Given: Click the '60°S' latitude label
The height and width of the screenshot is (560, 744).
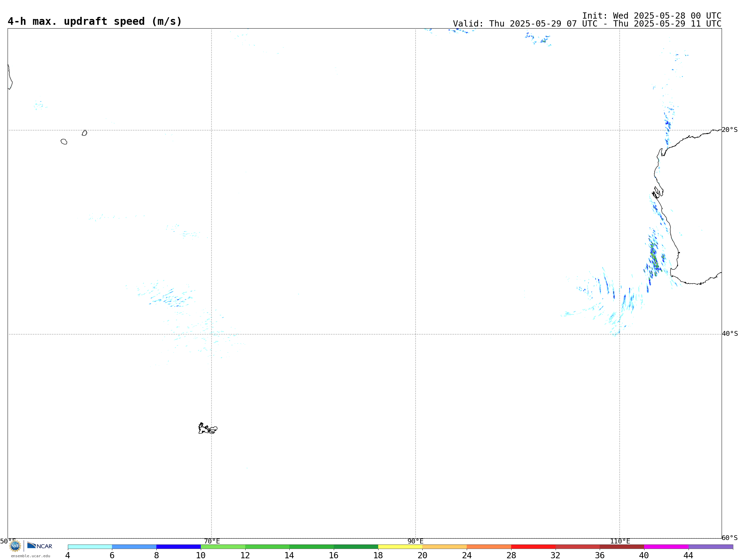Looking at the screenshot, I should point(730,538).
